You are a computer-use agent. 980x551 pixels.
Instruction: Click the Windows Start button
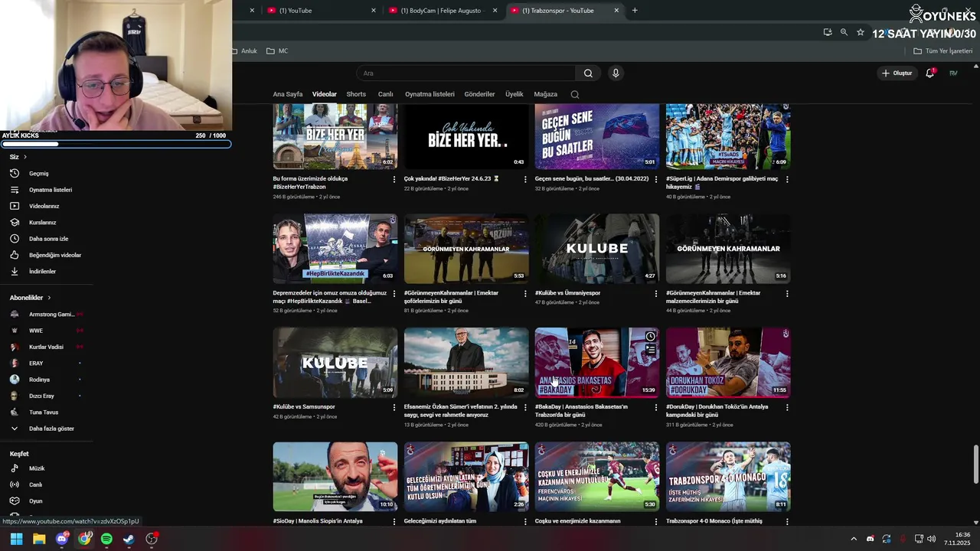pos(16,539)
